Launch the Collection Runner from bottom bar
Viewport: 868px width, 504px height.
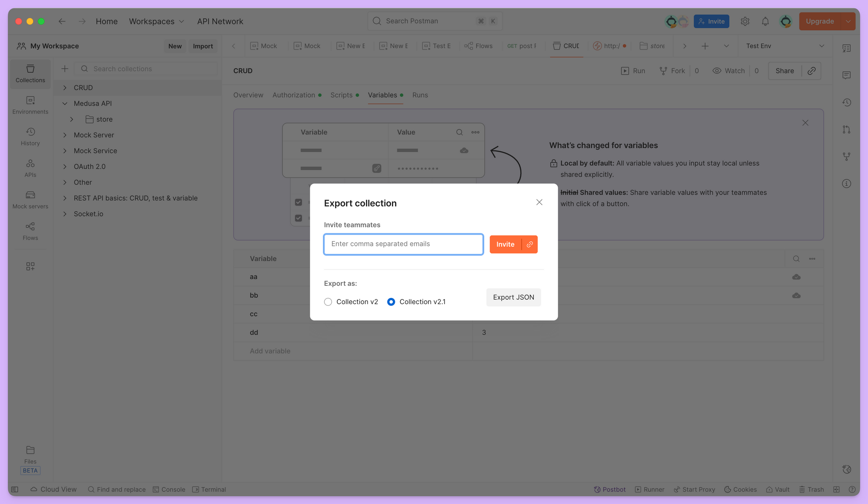[x=649, y=489]
